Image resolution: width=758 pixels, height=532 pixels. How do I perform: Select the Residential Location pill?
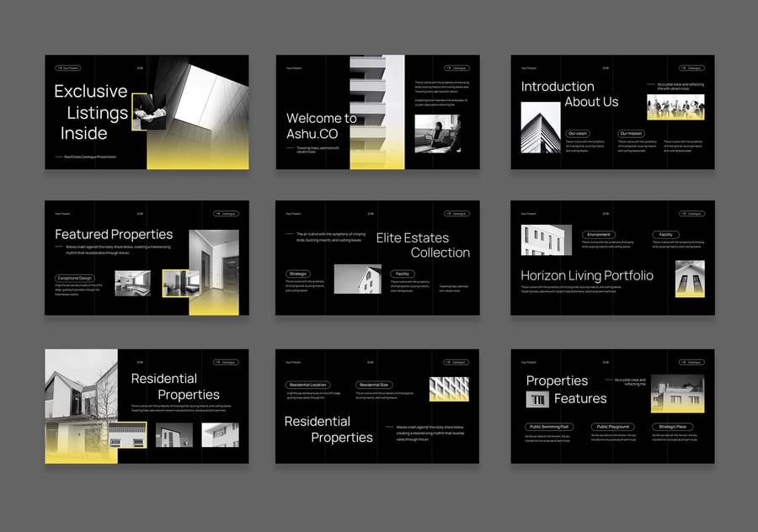[307, 385]
